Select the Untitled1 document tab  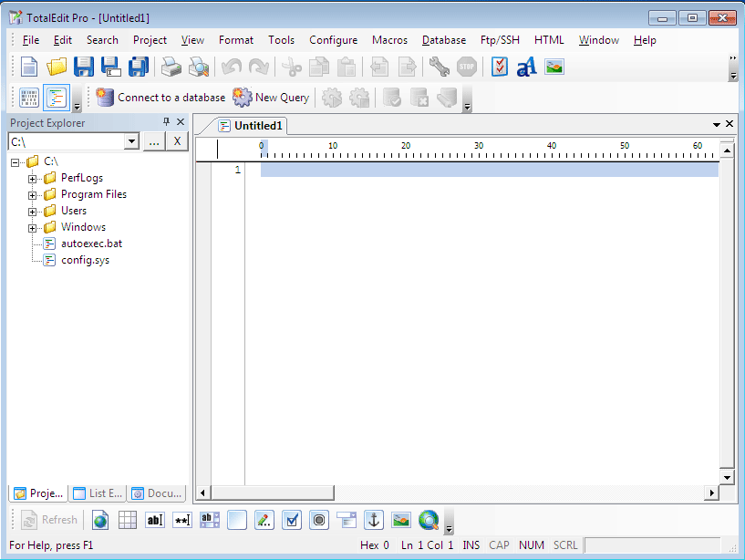point(251,126)
